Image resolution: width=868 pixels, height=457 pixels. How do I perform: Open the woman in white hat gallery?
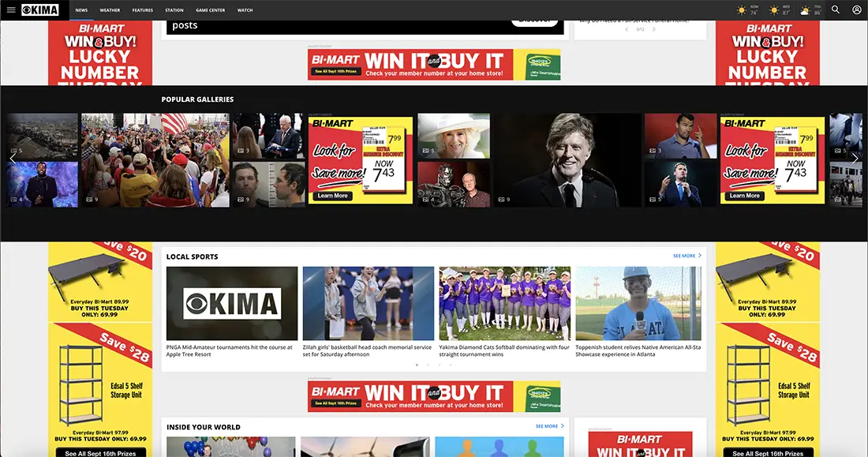point(454,136)
